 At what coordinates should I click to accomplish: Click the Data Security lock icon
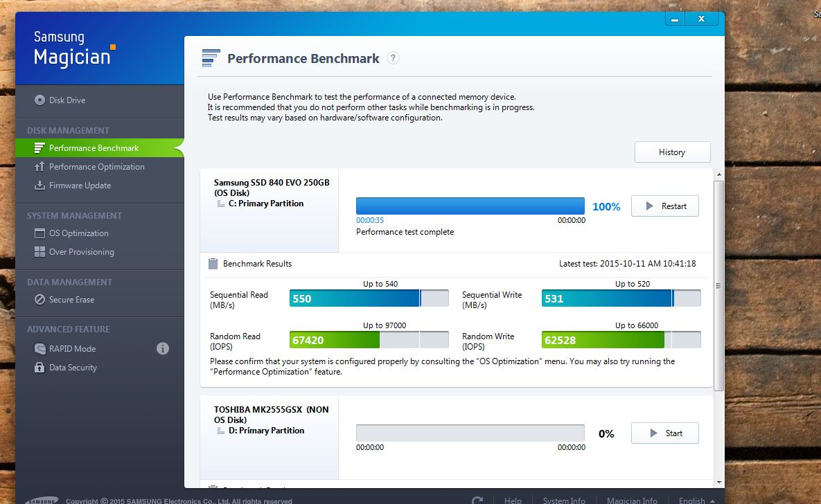(39, 368)
